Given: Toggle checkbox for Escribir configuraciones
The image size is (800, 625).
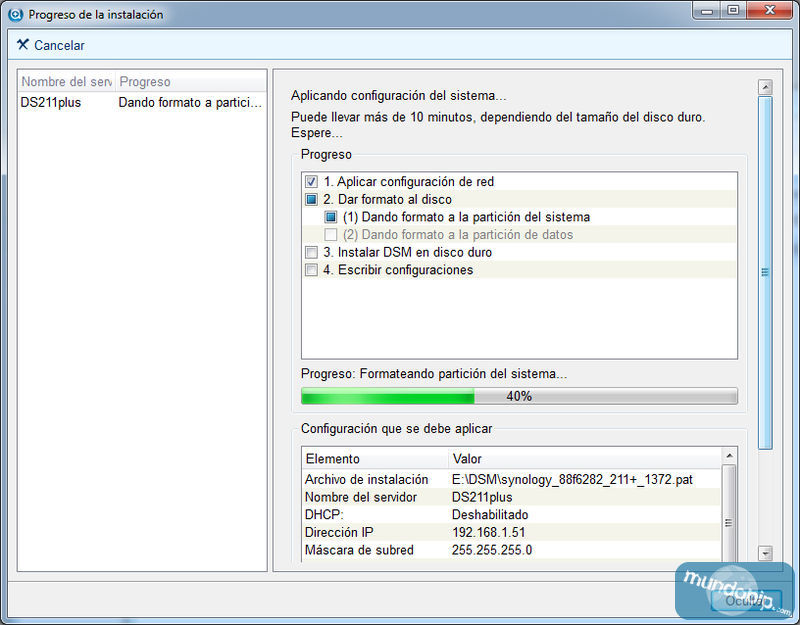Looking at the screenshot, I should pyautogui.click(x=311, y=270).
